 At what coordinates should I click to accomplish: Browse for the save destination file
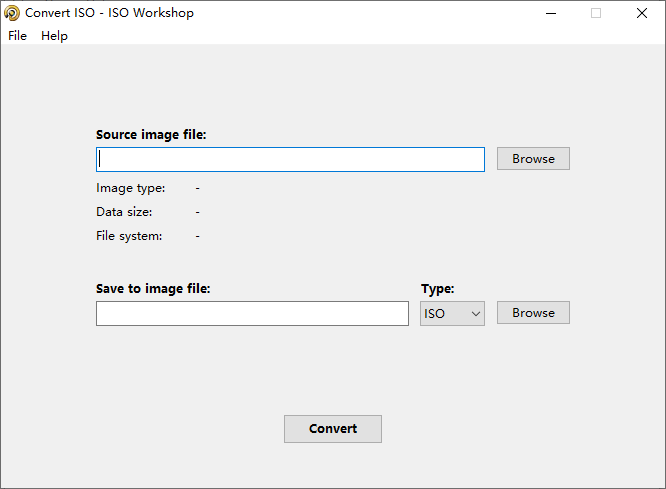[x=533, y=313]
